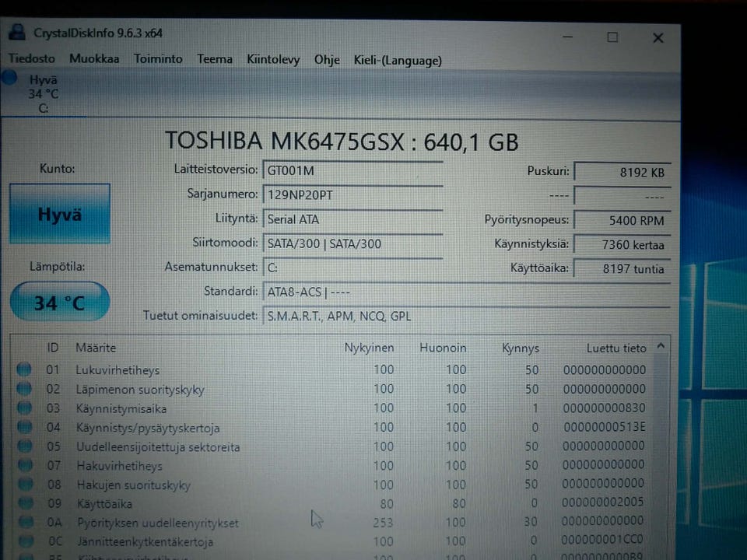747x560 pixels.
Task: Click the Nykyinen column header
Action: click(369, 348)
